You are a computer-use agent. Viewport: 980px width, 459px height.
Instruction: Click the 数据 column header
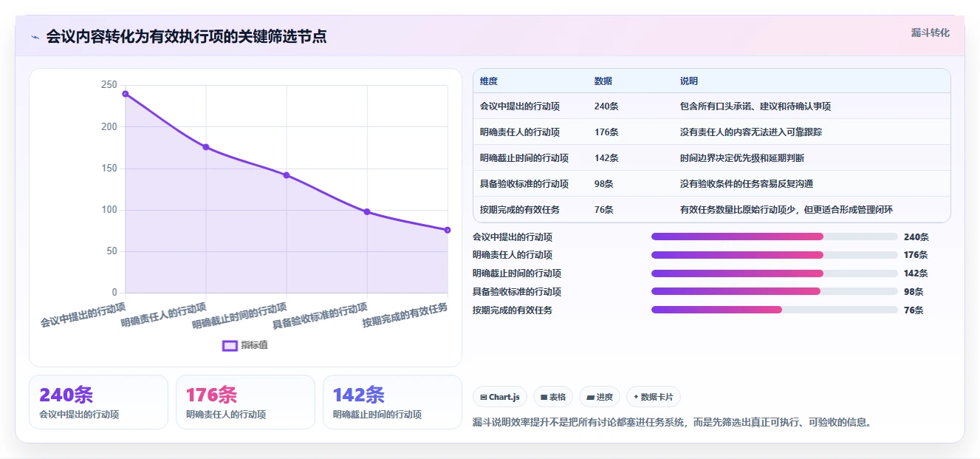pos(603,81)
